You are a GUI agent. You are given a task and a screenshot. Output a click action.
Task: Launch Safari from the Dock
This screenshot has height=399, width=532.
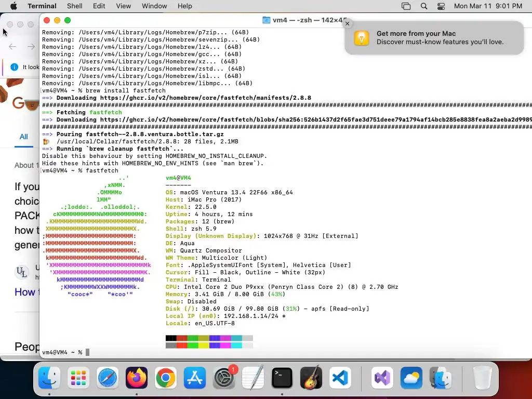pyautogui.click(x=108, y=377)
